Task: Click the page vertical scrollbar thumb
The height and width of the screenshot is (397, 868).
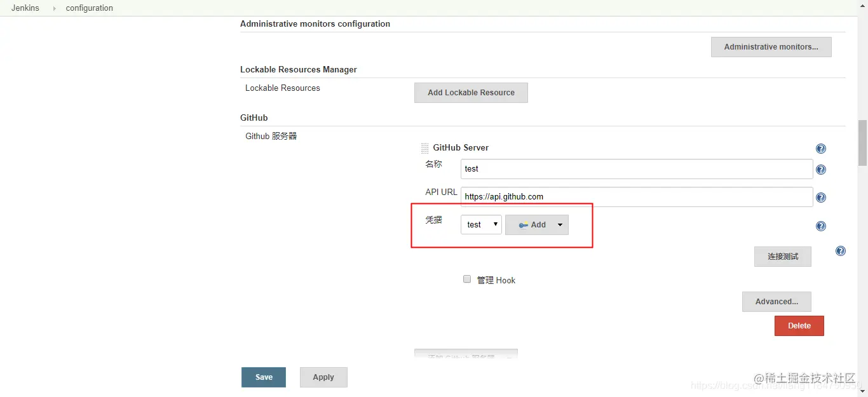Action: point(862,142)
